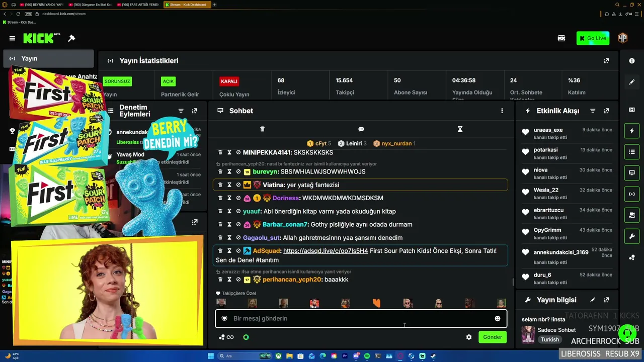Click the username Doriness in chat
Image resolution: width=644 pixels, height=362 pixels.
(x=285, y=198)
